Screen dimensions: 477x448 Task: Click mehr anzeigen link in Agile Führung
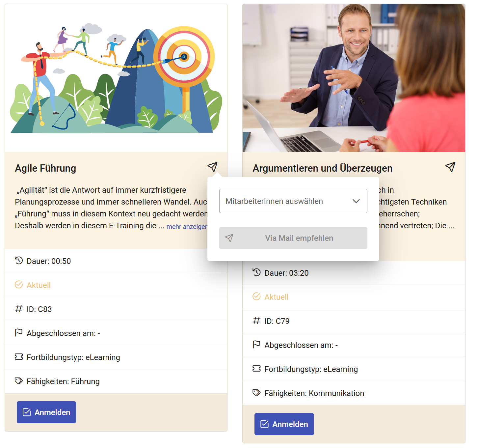point(187,227)
